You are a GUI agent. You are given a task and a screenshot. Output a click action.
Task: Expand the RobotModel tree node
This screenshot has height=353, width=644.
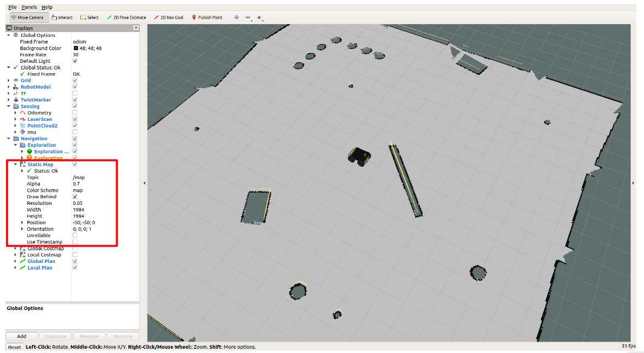8,87
